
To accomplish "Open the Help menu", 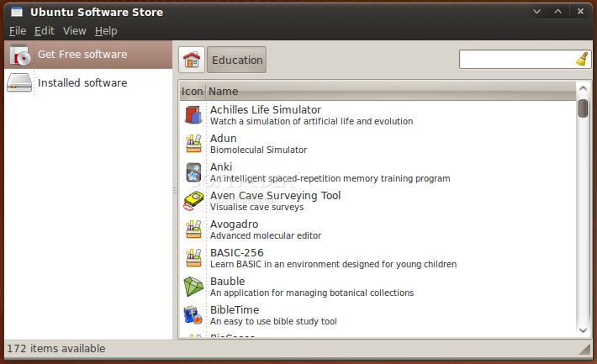I will pyautogui.click(x=106, y=31).
